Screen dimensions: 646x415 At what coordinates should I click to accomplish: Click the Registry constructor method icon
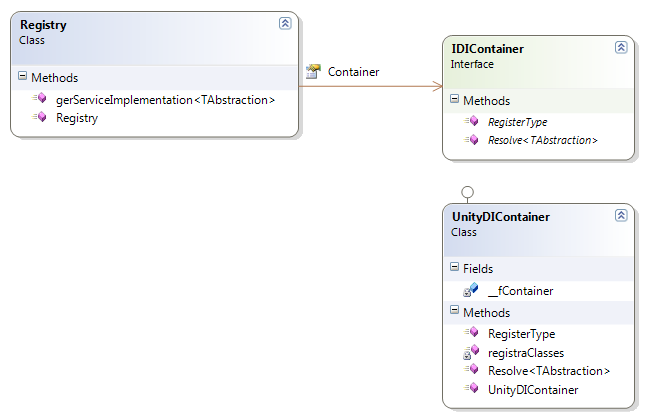[x=39, y=117]
